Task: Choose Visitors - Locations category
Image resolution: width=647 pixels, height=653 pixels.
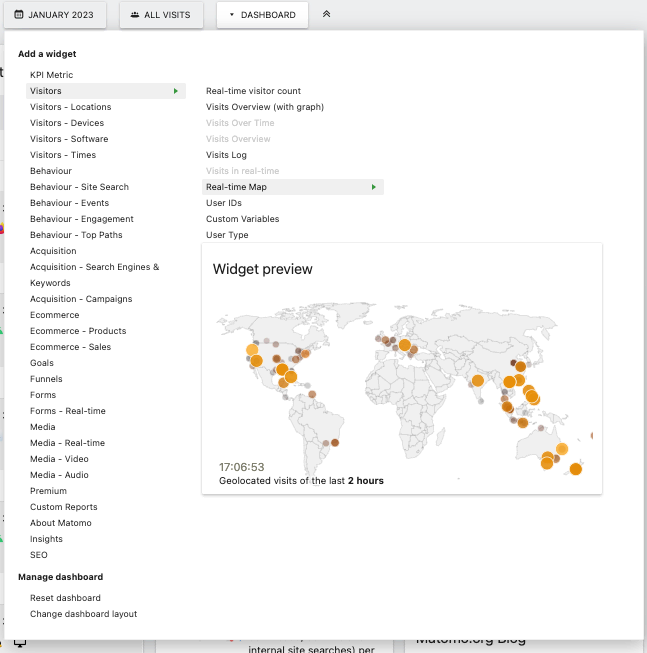Action: coord(70,107)
